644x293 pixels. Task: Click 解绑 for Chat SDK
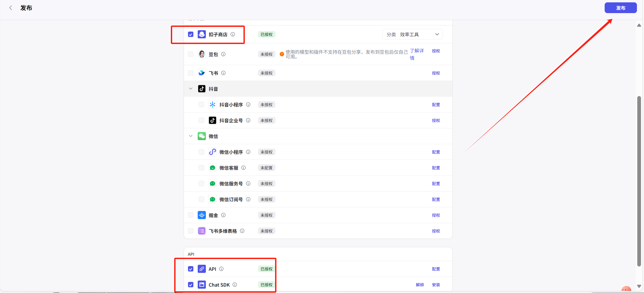420,285
